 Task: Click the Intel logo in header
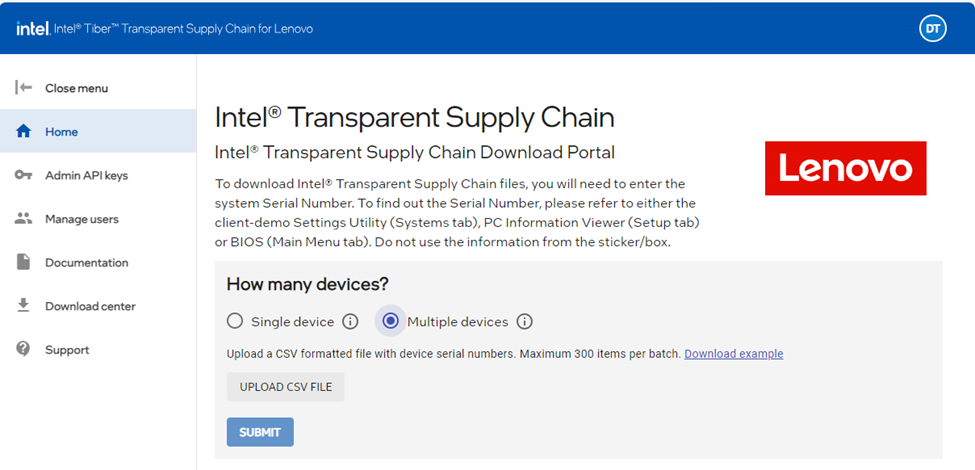(x=33, y=29)
